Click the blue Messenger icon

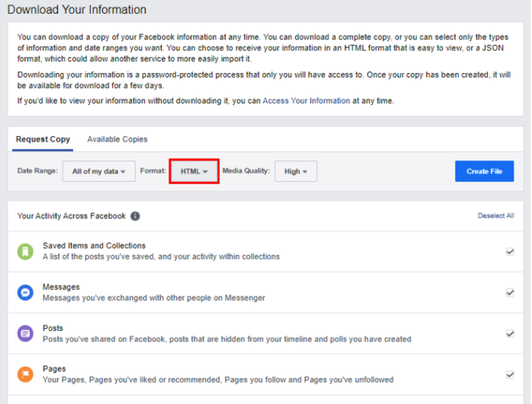[26, 293]
